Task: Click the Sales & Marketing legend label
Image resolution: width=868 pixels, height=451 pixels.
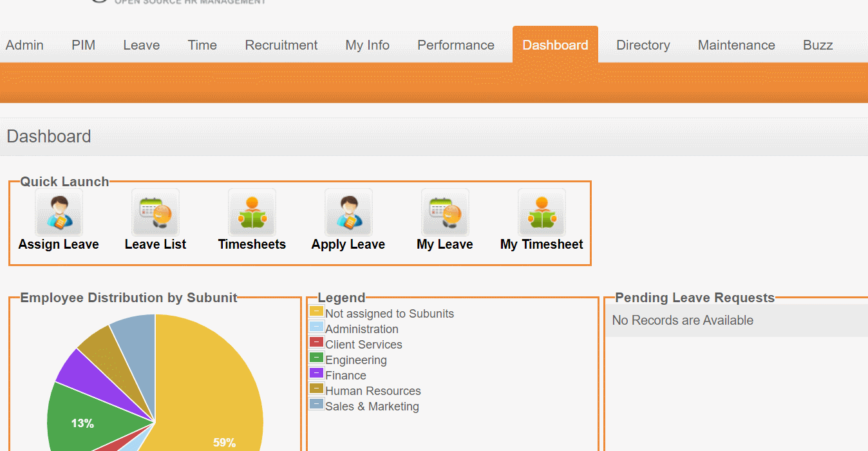Action: tap(372, 407)
